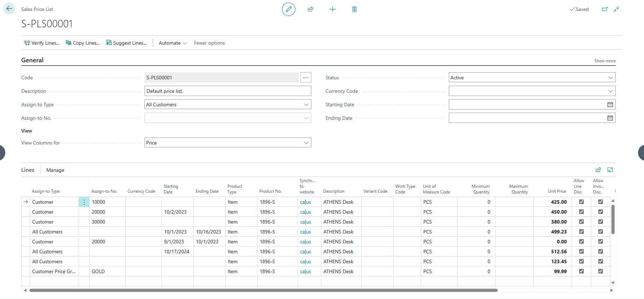644x299 pixels.
Task: Uncheck Allow Invoice Disc. for the 425.00 row
Action: point(600,202)
